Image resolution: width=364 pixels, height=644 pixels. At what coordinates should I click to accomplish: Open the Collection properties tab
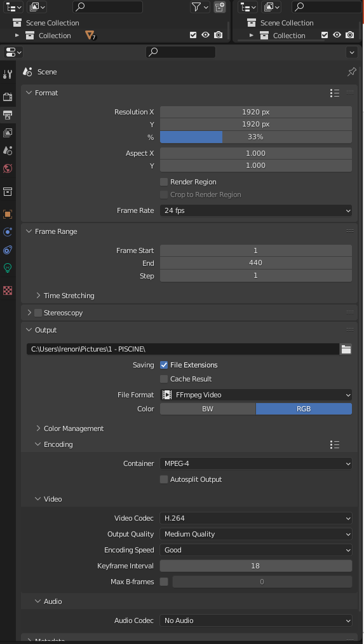(8, 191)
